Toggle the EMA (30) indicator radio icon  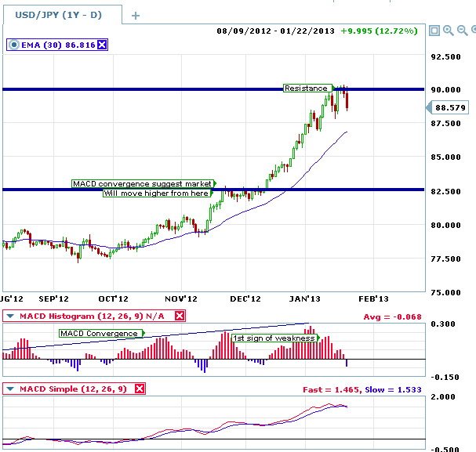point(13,45)
